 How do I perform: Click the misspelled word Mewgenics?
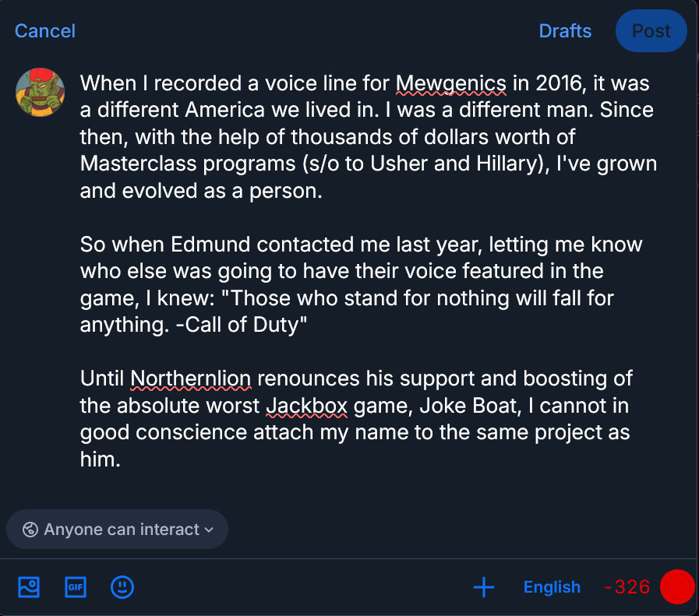pyautogui.click(x=451, y=83)
